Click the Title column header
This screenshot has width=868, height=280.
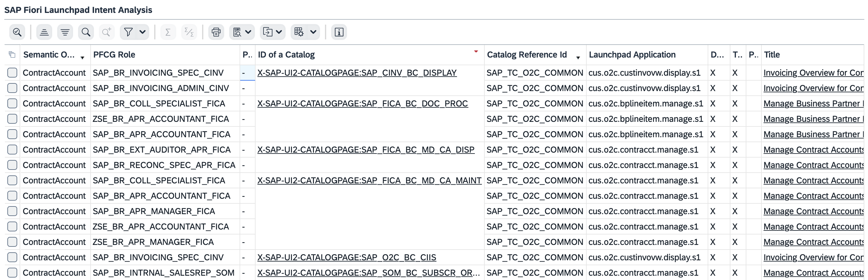[813, 54]
